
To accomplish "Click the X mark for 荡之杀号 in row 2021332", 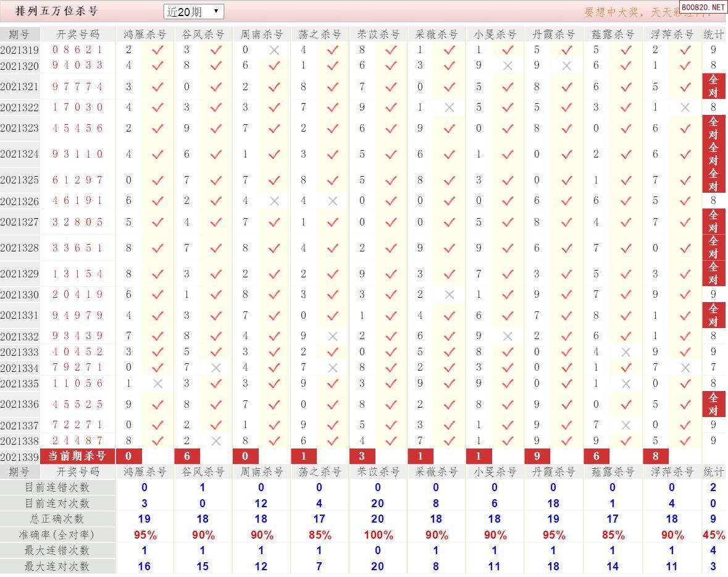I will point(332,336).
